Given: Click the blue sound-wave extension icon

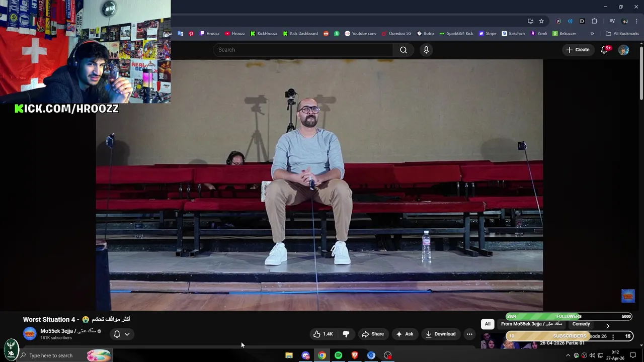Looking at the screenshot, I should point(570,21).
